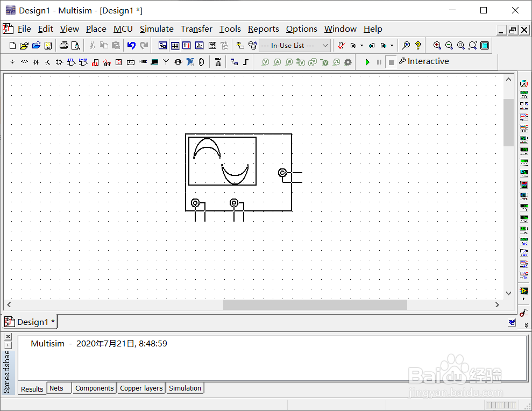Place a Diode component

(x=36, y=62)
